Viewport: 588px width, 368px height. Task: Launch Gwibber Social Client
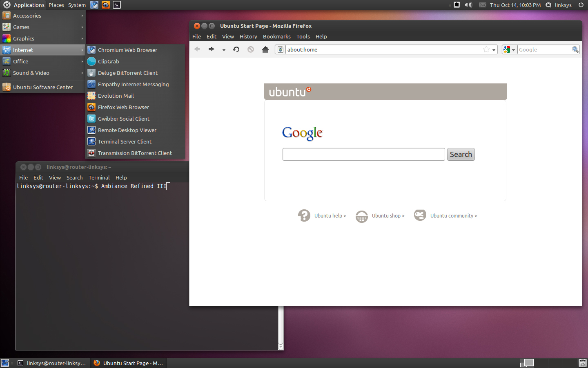click(x=135, y=119)
